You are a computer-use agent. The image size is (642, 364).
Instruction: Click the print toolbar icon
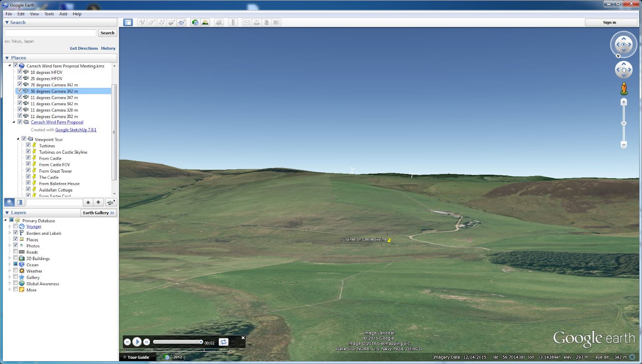(x=257, y=22)
